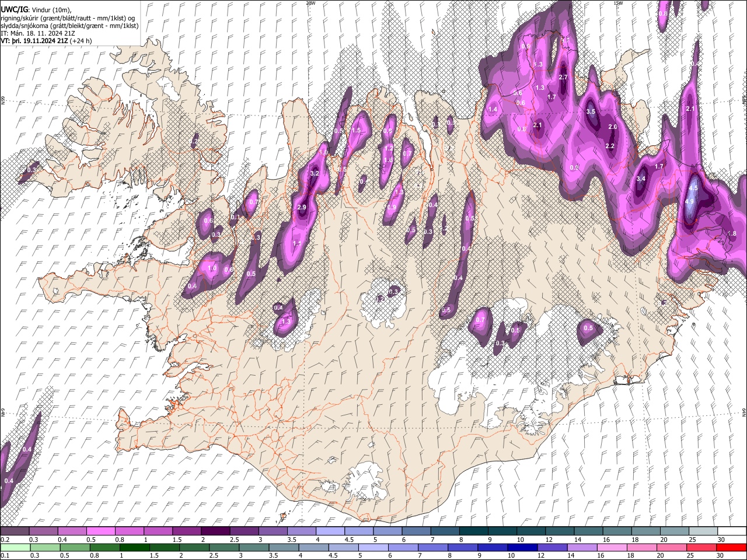Image resolution: width=747 pixels, height=560 pixels.
Task: Pick the deep blue 10–12 rain legend swatch
Action: click(521, 547)
